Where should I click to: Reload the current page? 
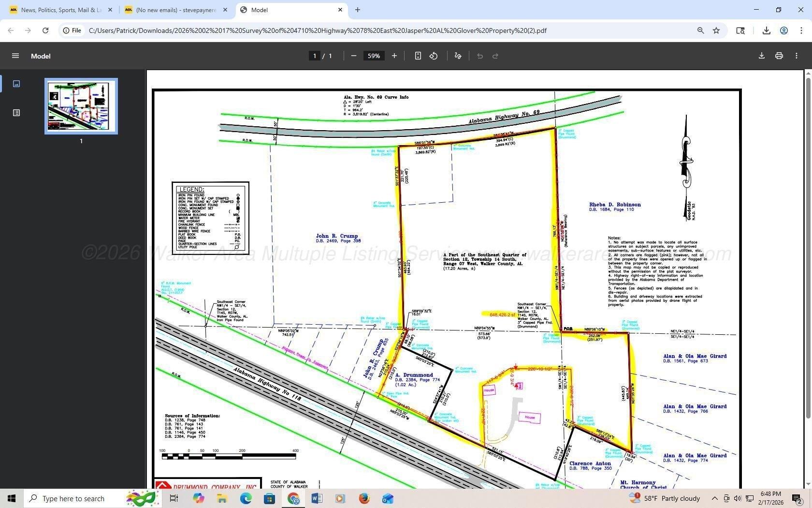pyautogui.click(x=45, y=30)
